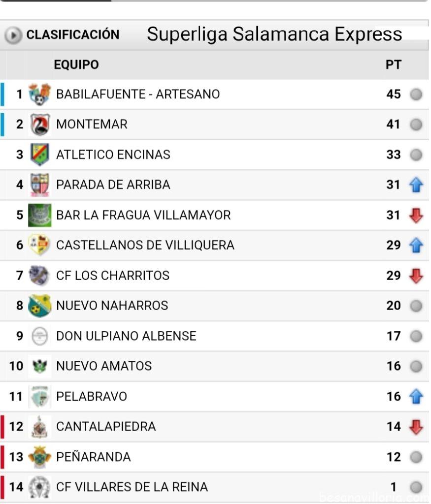431x504 pixels.
Task: Open the Castellanos de Villiquera team link
Action: (145, 245)
